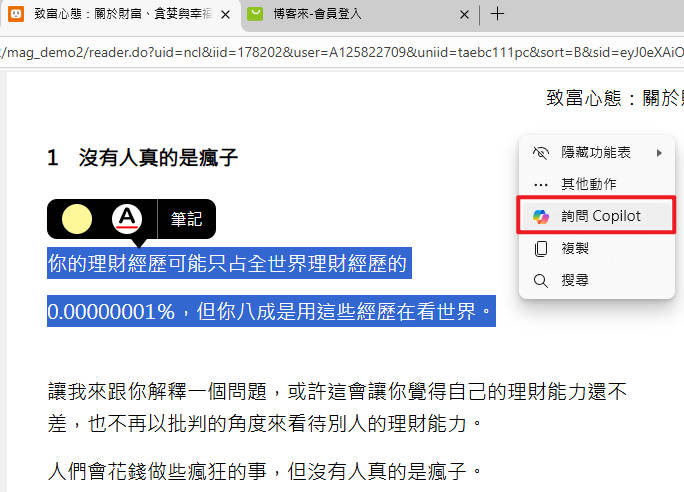684x492 pixels.
Task: Click the magnifier icon beside 搜尋
Action: tap(541, 281)
